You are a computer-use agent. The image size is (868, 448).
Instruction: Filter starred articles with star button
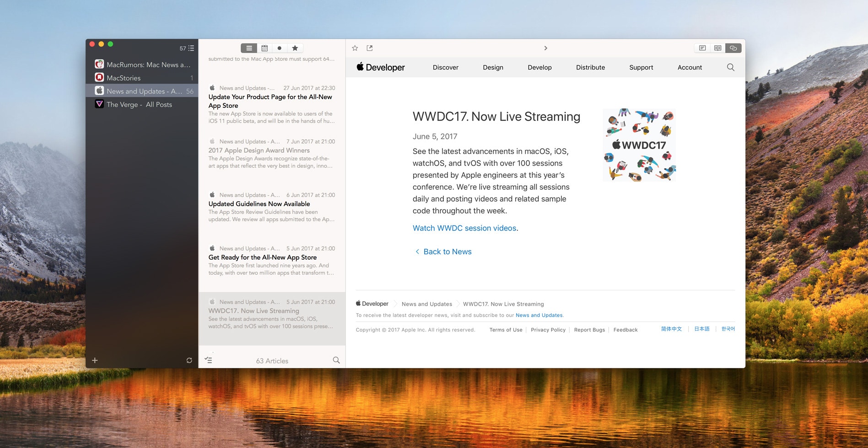(295, 48)
